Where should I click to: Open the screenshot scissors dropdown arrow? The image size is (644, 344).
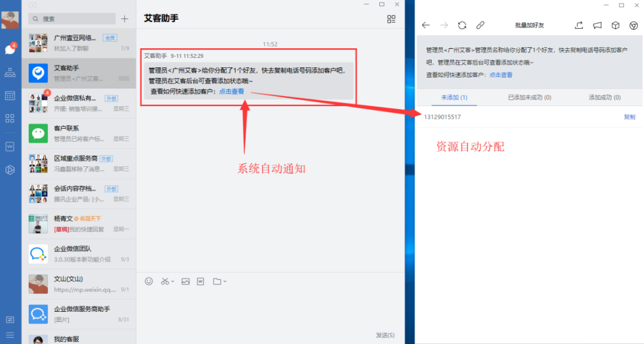[173, 281]
